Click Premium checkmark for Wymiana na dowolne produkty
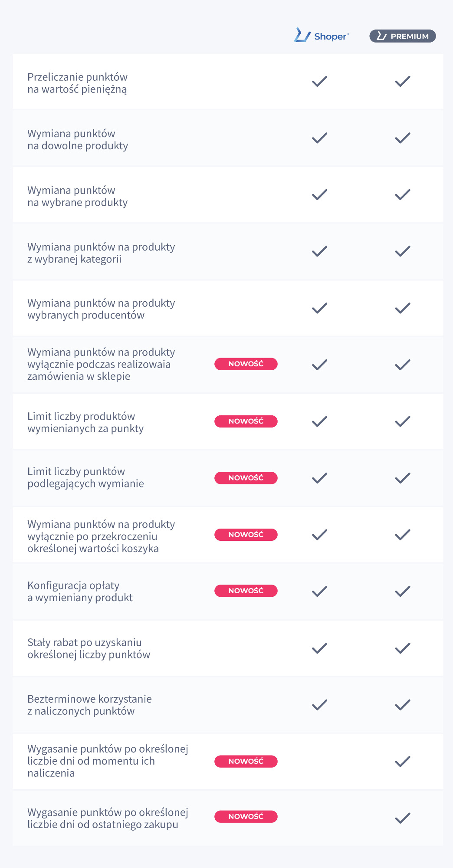The width and height of the screenshot is (453, 868). (x=403, y=138)
